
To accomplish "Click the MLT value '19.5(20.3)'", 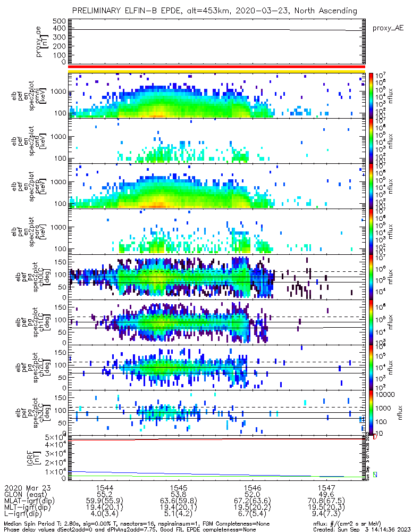I will click(x=326, y=507).
